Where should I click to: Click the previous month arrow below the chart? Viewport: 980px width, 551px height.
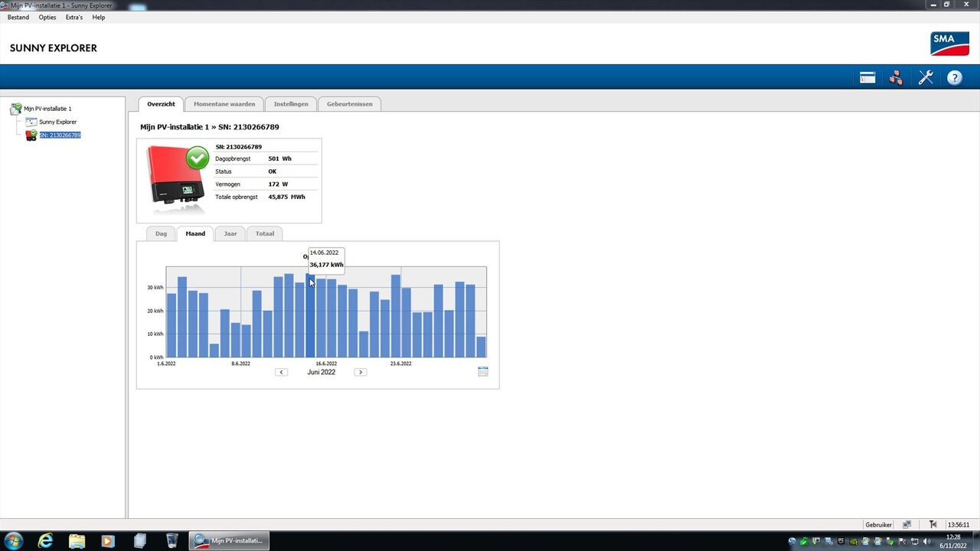point(281,372)
